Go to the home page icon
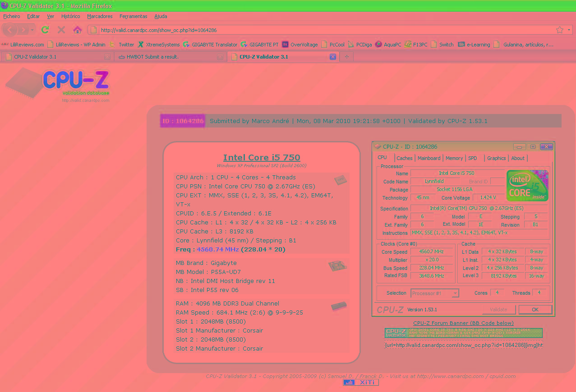Image resolution: width=576 pixels, height=392 pixels. click(x=78, y=30)
